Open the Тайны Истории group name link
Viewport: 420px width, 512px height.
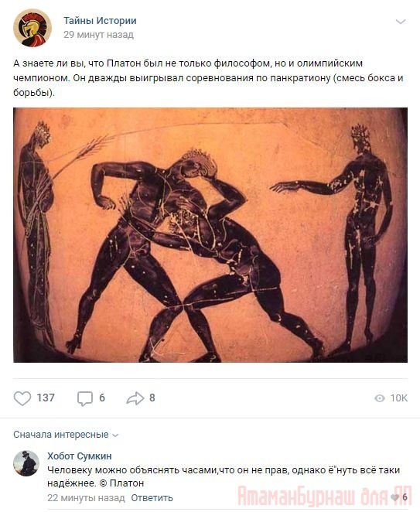[x=100, y=21]
